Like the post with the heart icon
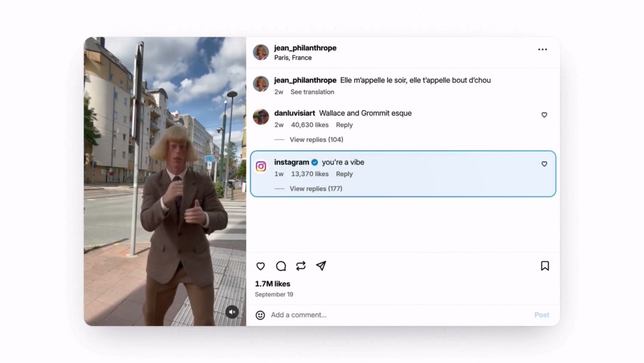644x363 pixels. (x=261, y=266)
